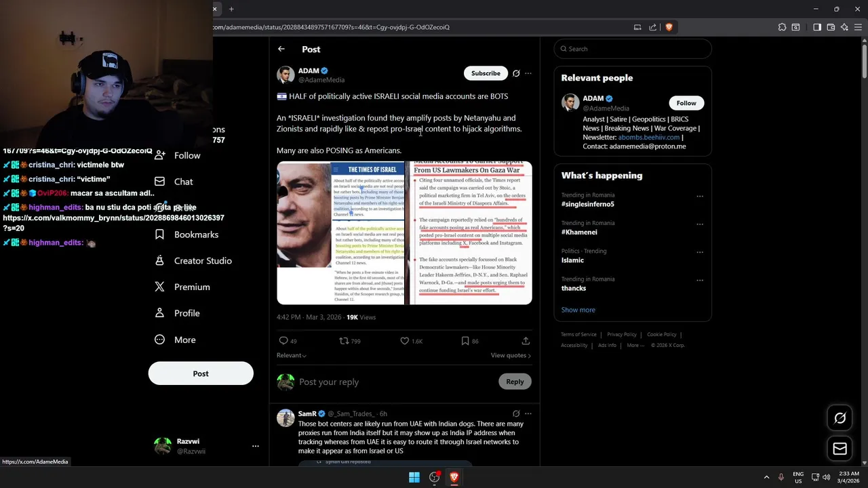Open the Grok icon on ADAM's post

[516, 73]
